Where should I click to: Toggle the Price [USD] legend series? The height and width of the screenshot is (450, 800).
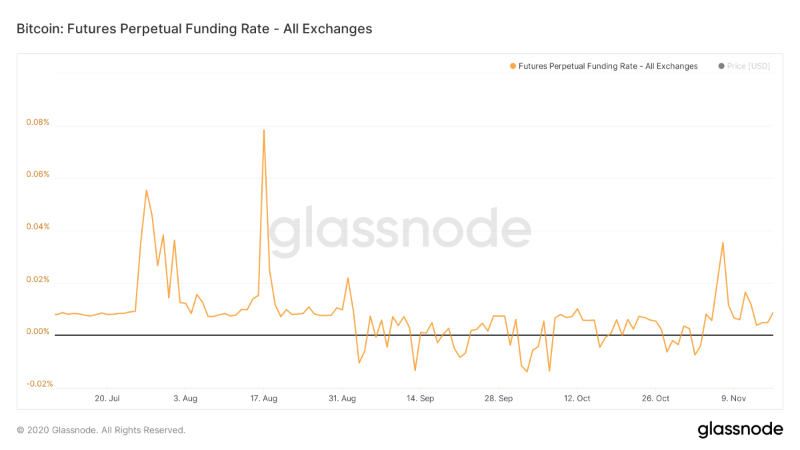coord(749,66)
